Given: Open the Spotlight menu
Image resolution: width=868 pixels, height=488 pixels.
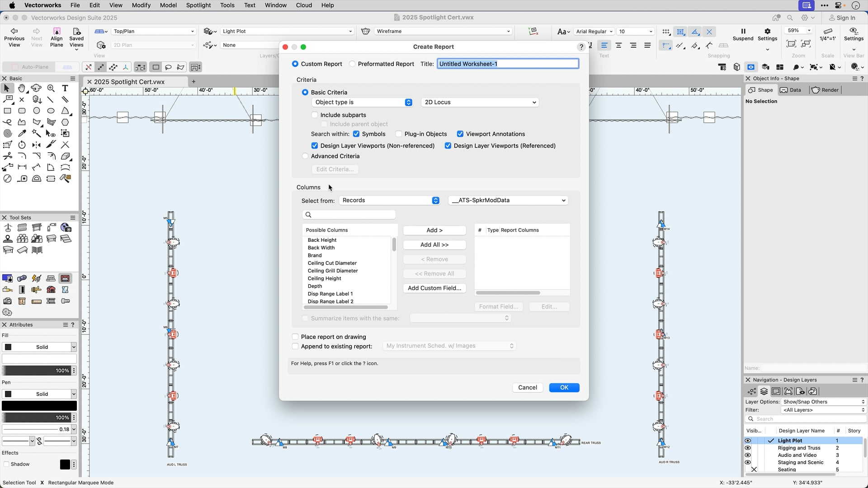Looking at the screenshot, I should point(198,5).
